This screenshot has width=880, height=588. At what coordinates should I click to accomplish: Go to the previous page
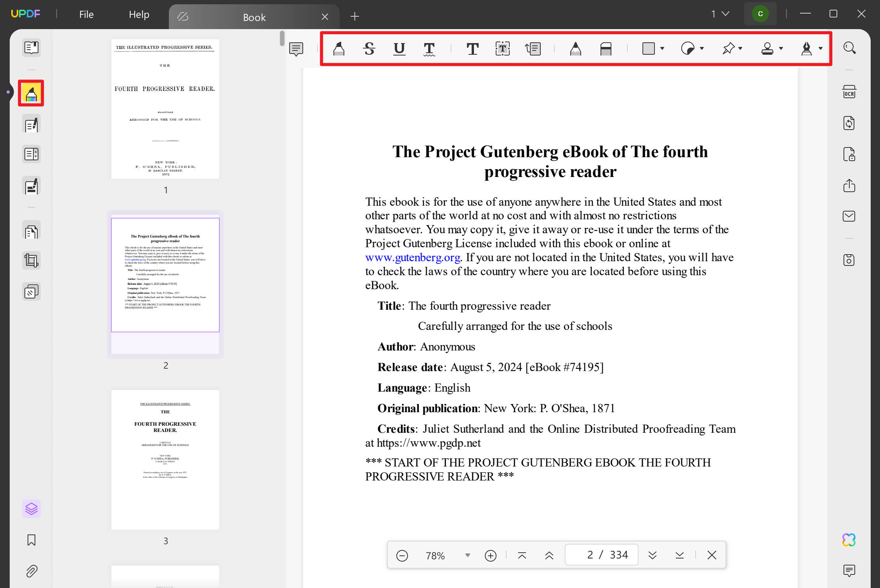(x=549, y=555)
